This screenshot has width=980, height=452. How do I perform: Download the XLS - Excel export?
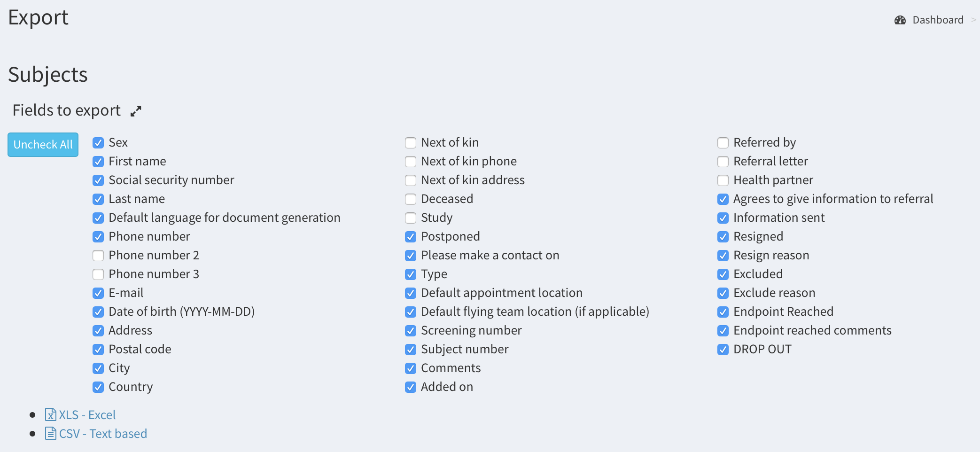(x=87, y=415)
